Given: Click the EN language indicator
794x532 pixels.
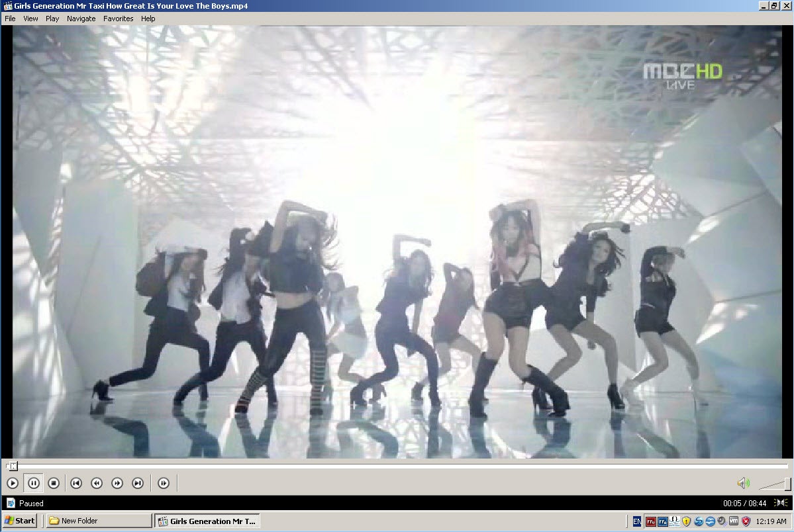Looking at the screenshot, I should tap(637, 521).
